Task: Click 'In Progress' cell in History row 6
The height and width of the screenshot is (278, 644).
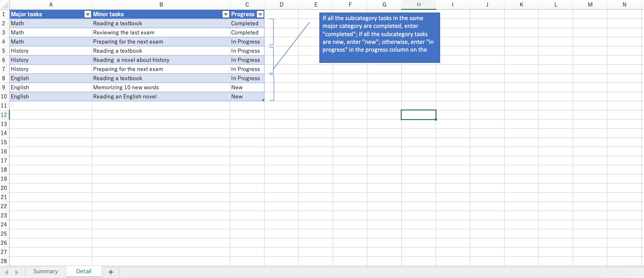Action: 247,60
